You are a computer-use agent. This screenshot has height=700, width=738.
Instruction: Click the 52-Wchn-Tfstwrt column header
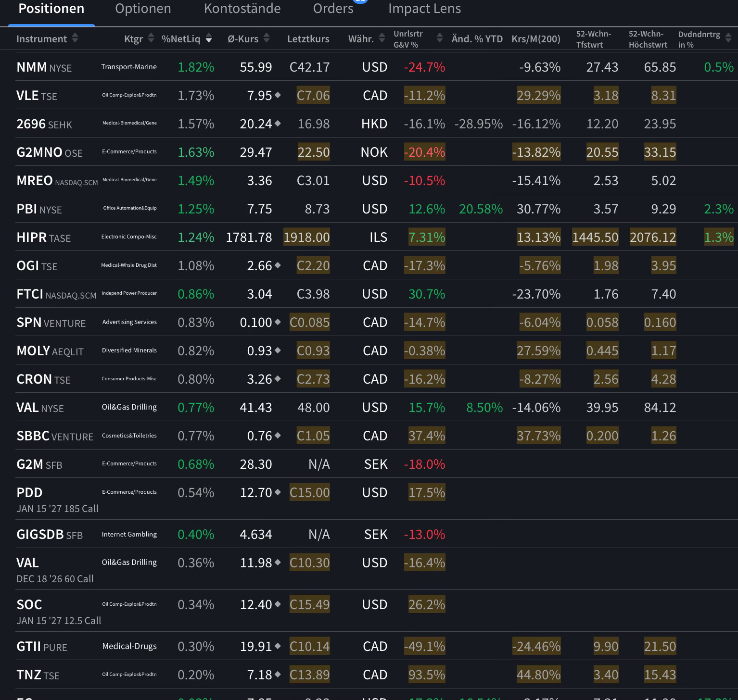(x=593, y=39)
